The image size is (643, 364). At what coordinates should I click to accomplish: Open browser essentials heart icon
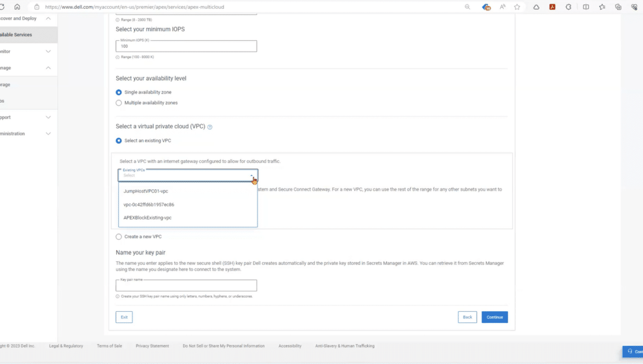pos(634,7)
